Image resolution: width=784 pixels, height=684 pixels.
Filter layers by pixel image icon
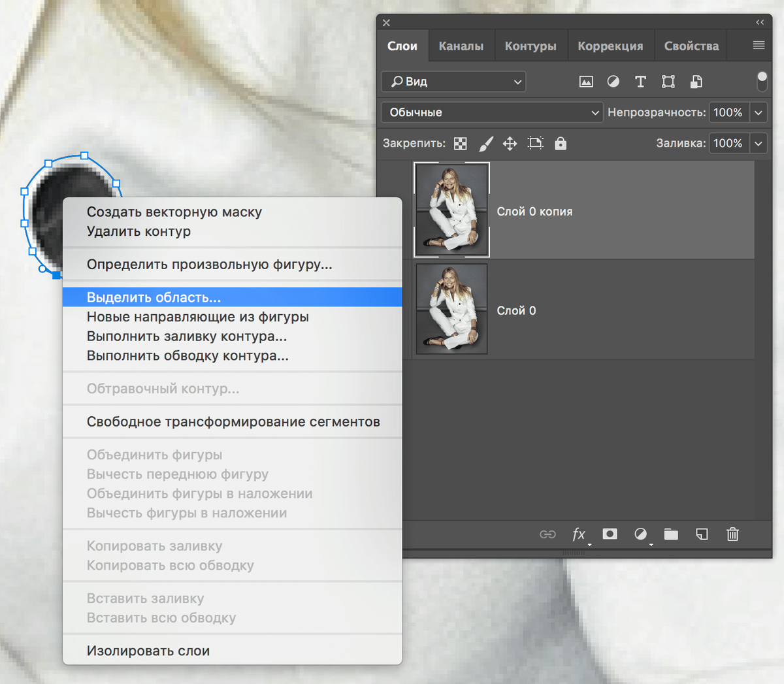pyautogui.click(x=586, y=82)
